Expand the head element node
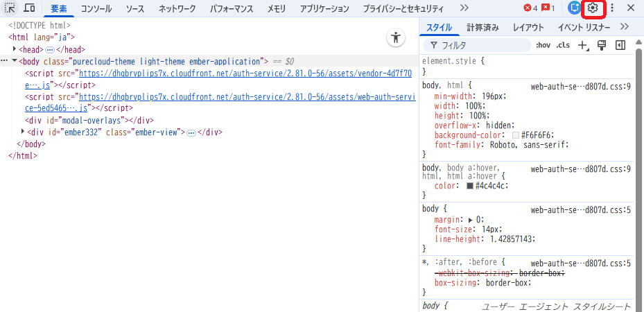 coord(15,49)
